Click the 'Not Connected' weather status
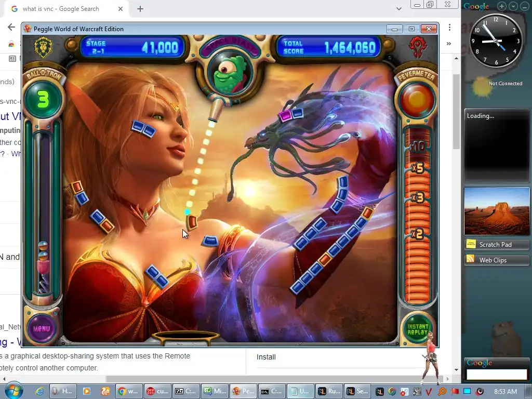Screen dimensions: 532x399 point(505,84)
